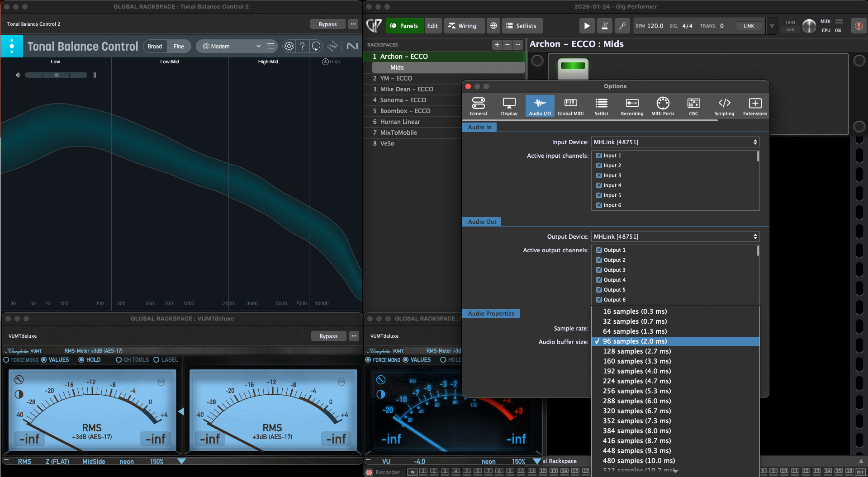Click the metronome icon
Screen dimensions: 868x477
[604, 26]
